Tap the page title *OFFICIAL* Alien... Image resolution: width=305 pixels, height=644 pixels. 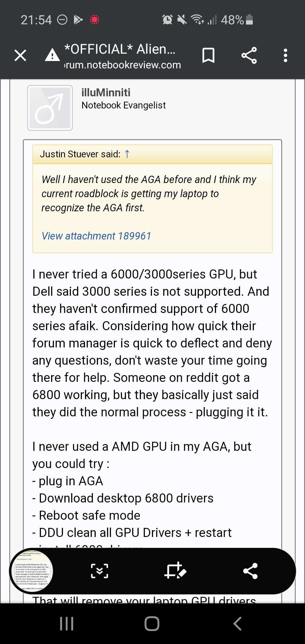click(120, 49)
